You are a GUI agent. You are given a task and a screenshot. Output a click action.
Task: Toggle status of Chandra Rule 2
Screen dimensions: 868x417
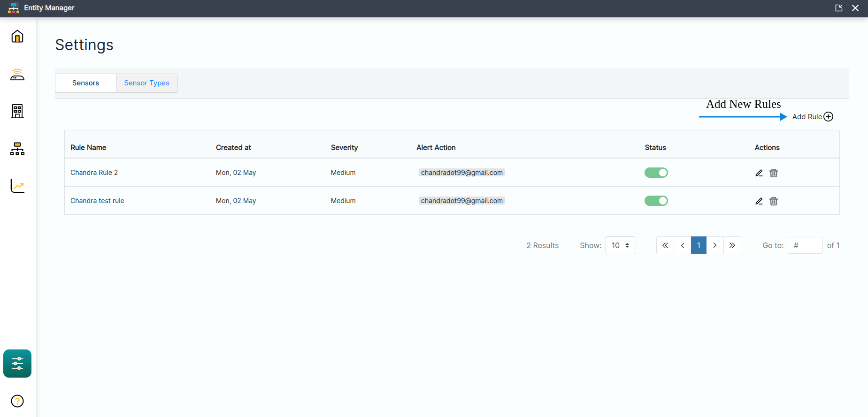[656, 173]
